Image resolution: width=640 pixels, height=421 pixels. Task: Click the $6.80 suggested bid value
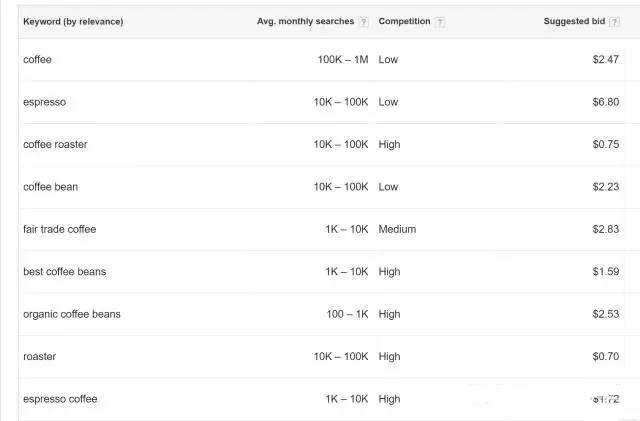click(x=605, y=102)
